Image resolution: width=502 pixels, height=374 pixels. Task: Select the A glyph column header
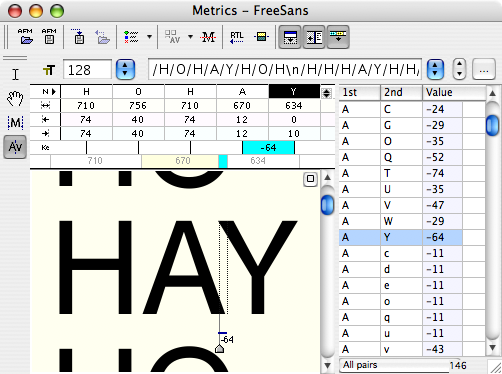tap(242, 91)
